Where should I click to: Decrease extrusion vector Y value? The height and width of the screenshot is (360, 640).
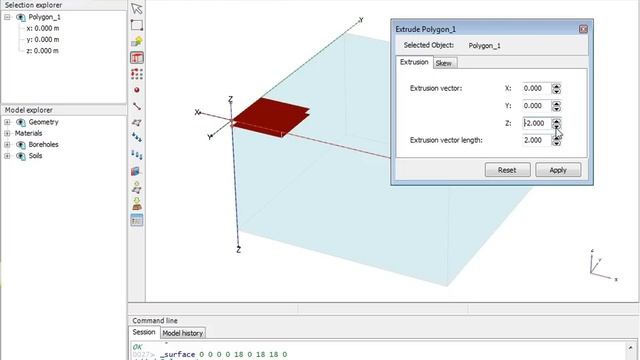[556, 109]
